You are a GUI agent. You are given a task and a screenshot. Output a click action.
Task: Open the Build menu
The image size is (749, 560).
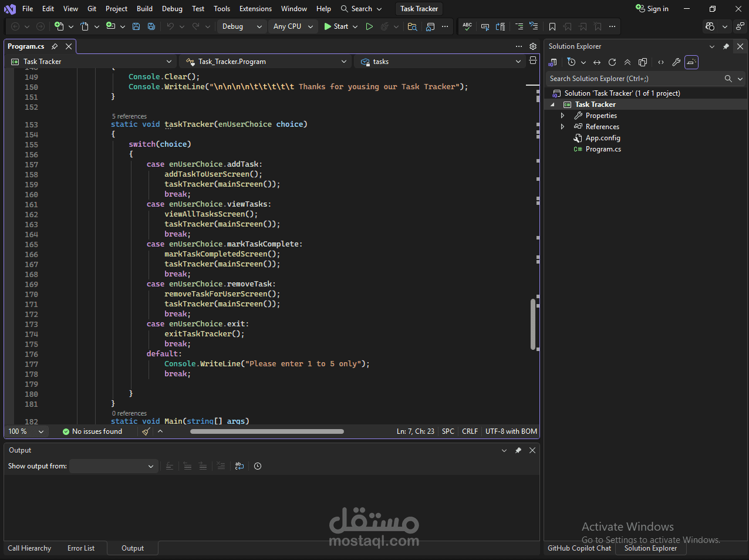[144, 9]
